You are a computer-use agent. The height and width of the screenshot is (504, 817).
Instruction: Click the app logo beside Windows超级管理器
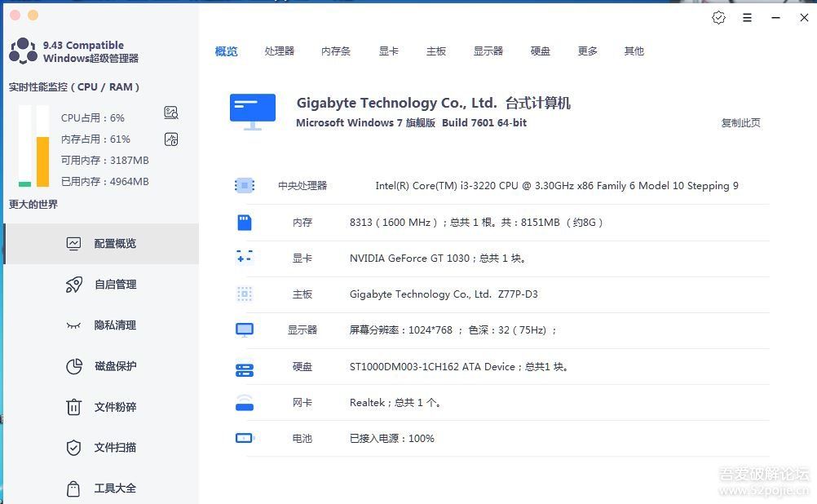tap(23, 51)
